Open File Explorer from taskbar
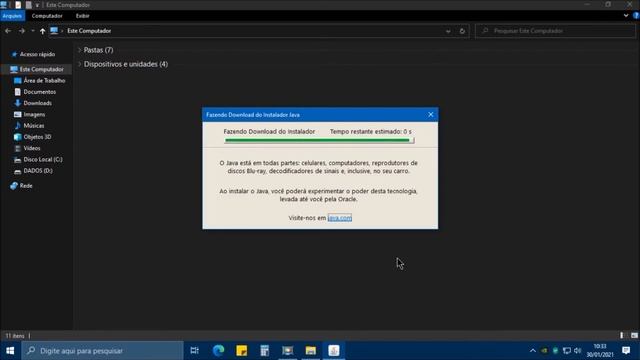Screen dimensions: 640x360 click(x=311, y=351)
